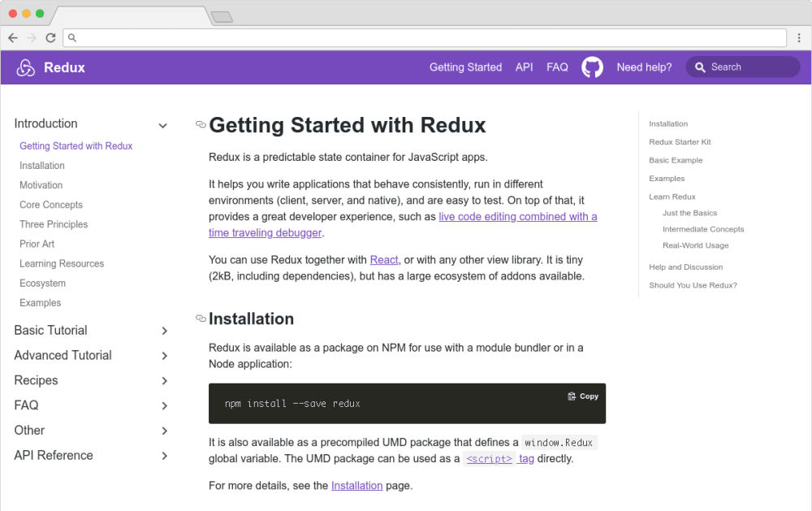Viewport: 812px width, 511px height.
Task: Reload the page with refresh icon
Action: [50, 38]
